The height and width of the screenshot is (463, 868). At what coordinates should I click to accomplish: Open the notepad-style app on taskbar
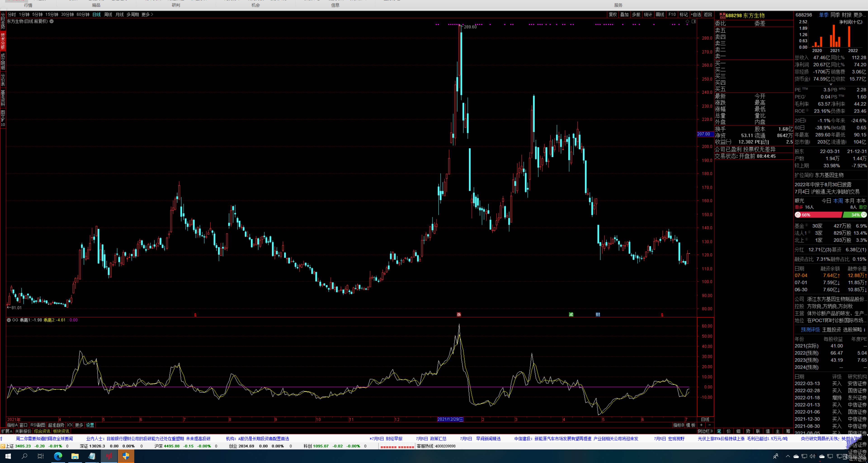point(92,456)
